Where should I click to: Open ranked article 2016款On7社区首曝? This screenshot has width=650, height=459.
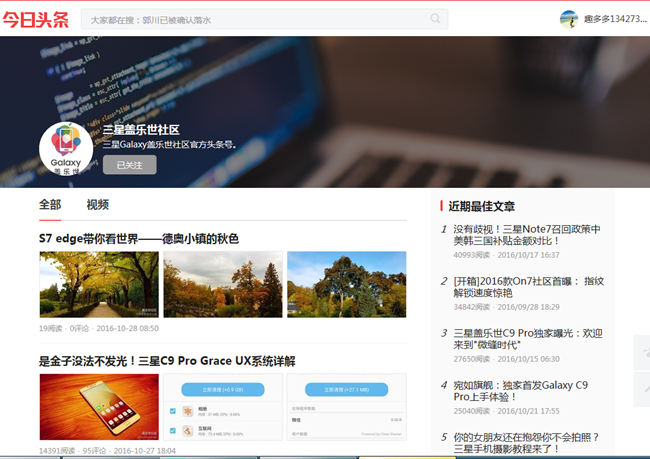(x=528, y=287)
